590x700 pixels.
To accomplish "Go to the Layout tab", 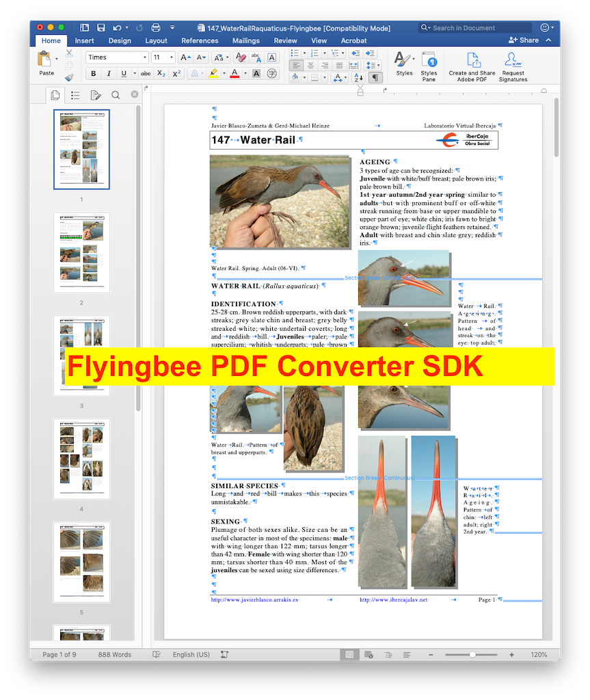I will [156, 40].
